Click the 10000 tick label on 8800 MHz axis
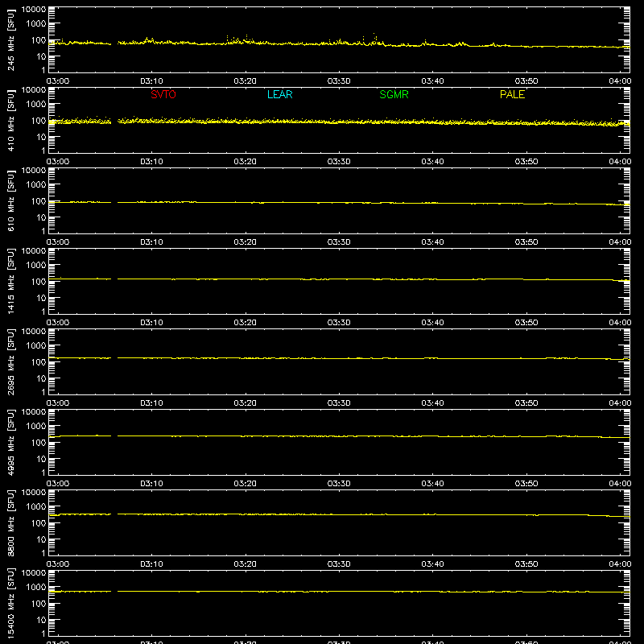The width and height of the screenshot is (644, 644). coord(34,493)
